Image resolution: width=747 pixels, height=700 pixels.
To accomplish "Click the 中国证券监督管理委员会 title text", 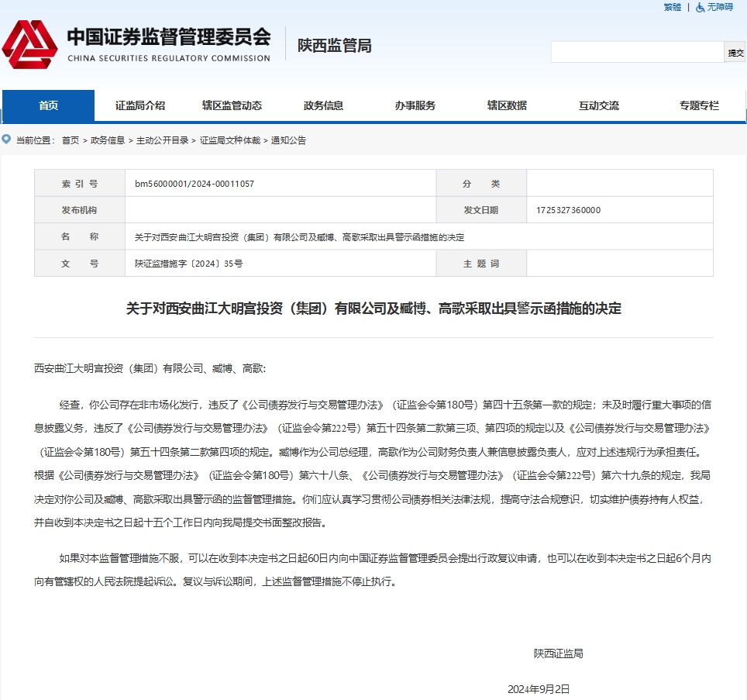I will (x=169, y=37).
